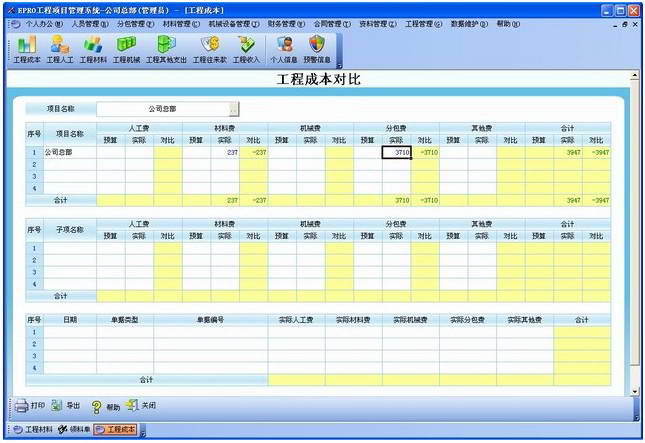Expand the toolbar overflow arrow

click(x=339, y=66)
